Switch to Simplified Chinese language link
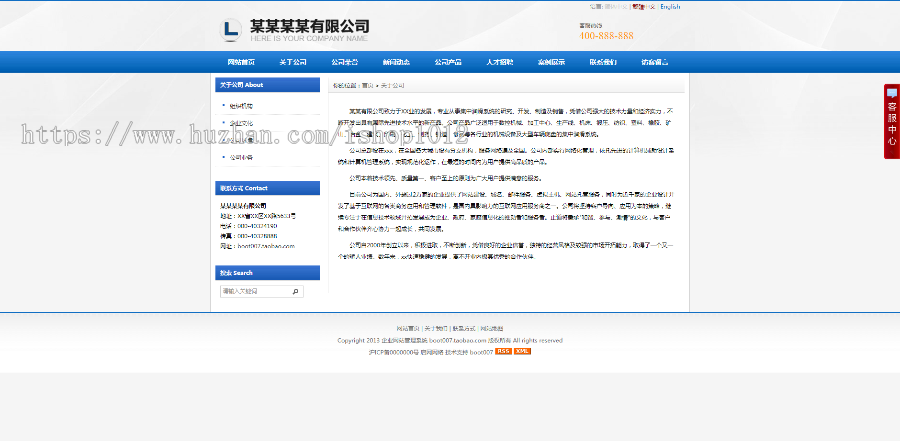 [x=617, y=7]
